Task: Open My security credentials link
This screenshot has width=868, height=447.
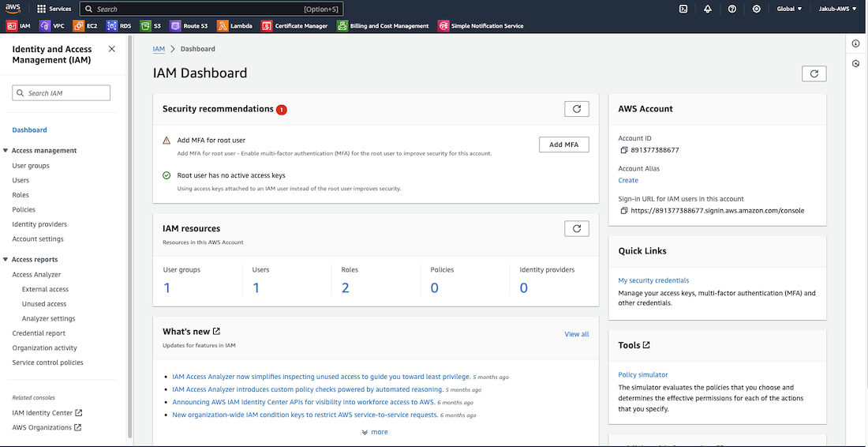Action: point(653,280)
